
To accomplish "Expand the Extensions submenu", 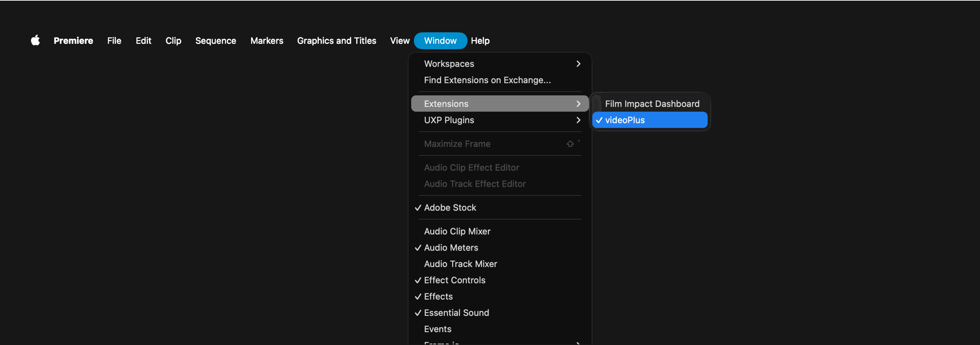I will pyautogui.click(x=500, y=103).
